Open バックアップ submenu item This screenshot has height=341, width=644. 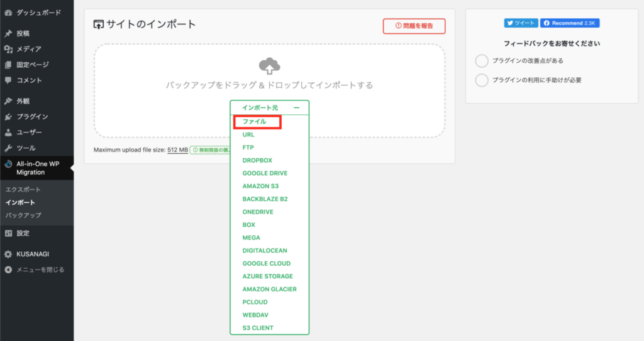pyautogui.click(x=23, y=215)
